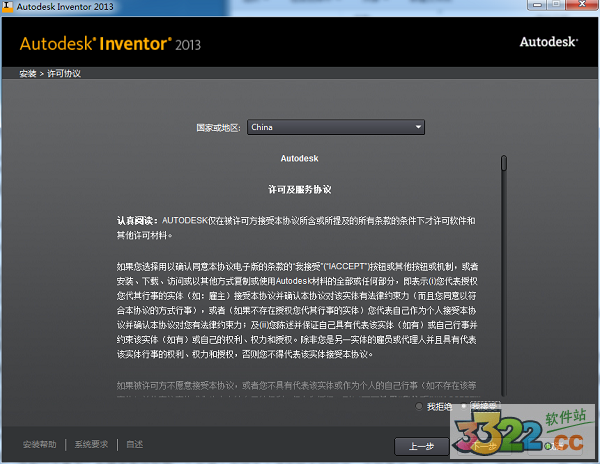Screen dimensions: 600x464
Task: Click the dropdown arrow beside China
Action: coord(418,127)
